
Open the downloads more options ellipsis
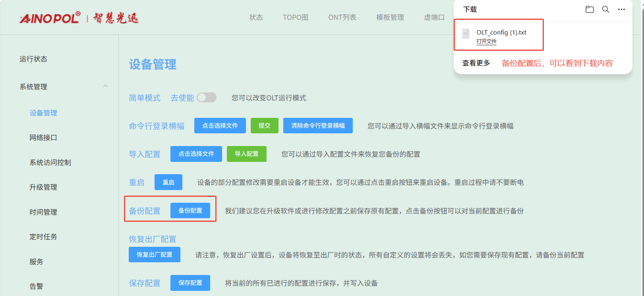pyautogui.click(x=621, y=10)
